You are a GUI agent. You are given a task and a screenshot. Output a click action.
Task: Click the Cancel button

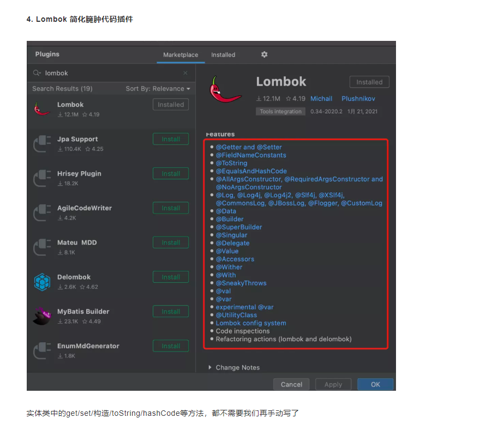(x=291, y=384)
